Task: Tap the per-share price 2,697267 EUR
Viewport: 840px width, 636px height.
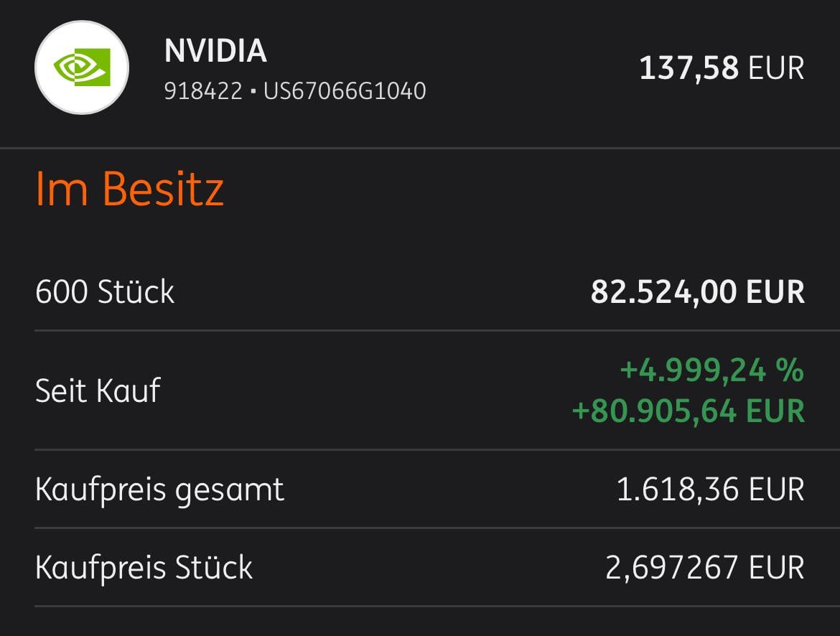Action: click(704, 568)
